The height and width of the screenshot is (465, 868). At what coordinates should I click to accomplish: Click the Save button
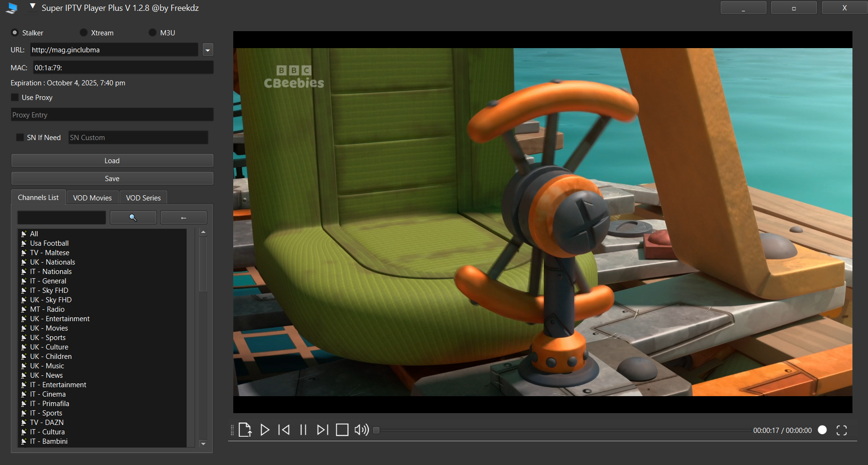click(112, 178)
